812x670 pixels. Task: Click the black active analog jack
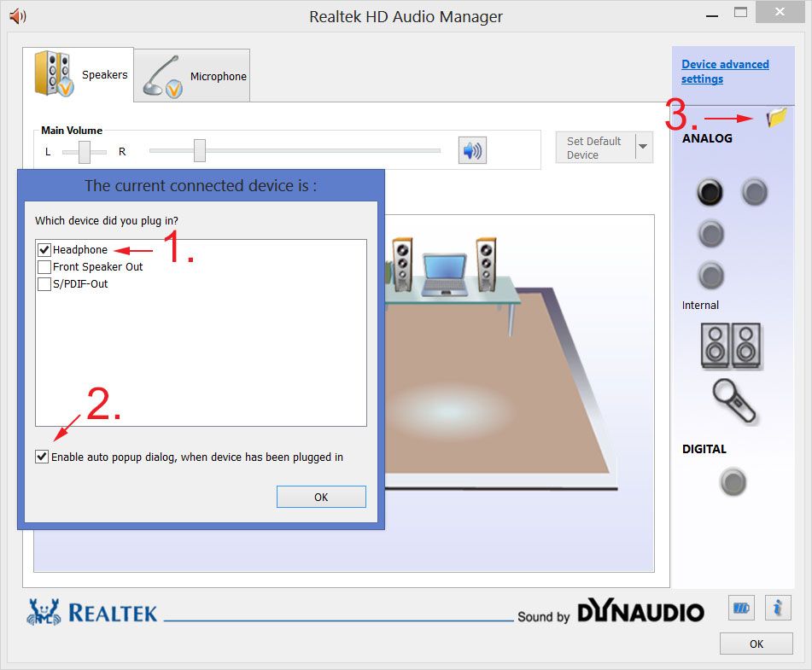pyautogui.click(x=710, y=192)
